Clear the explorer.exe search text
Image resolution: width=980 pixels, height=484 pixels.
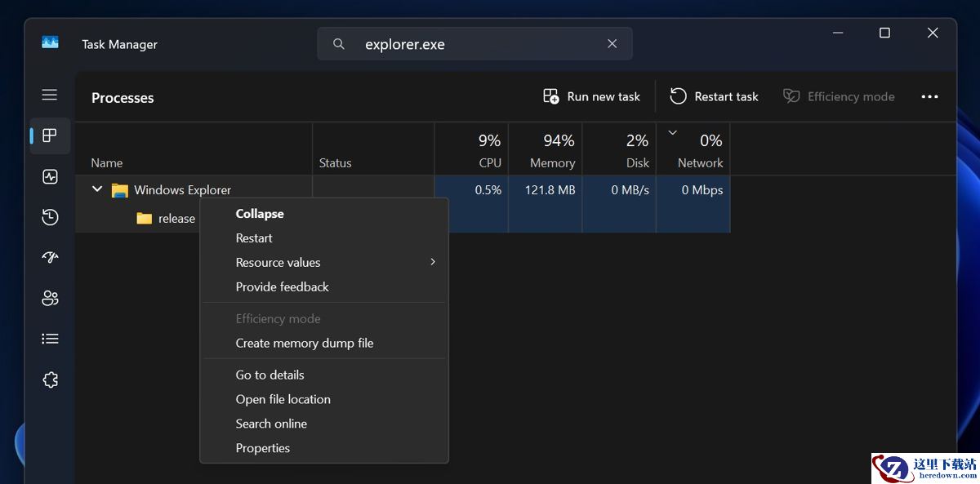coord(612,44)
